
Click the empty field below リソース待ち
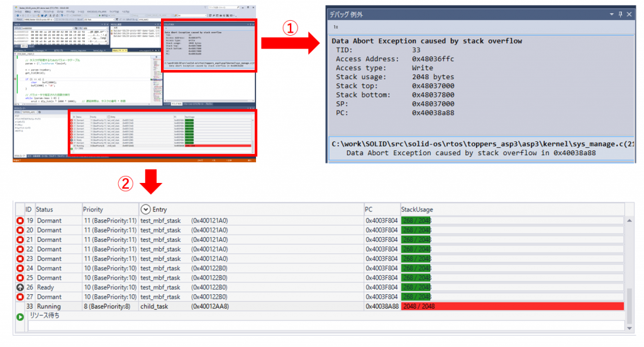[x=326, y=325]
